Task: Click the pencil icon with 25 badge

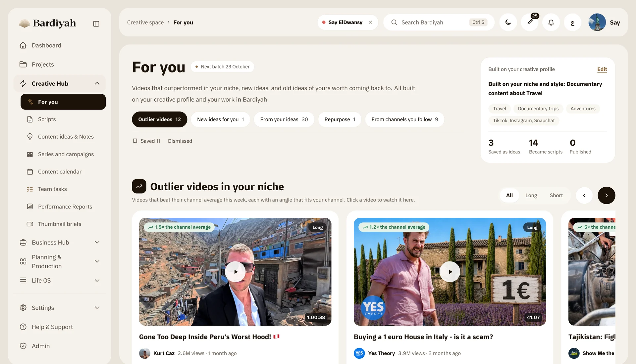Action: 530,23
